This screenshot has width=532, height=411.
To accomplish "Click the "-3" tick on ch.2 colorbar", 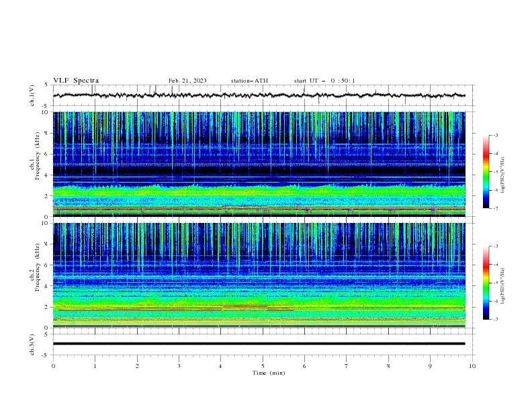I will coord(496,246).
